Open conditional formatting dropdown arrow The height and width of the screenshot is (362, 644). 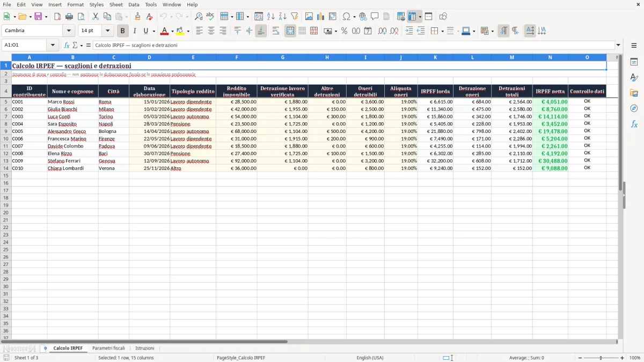492,31
